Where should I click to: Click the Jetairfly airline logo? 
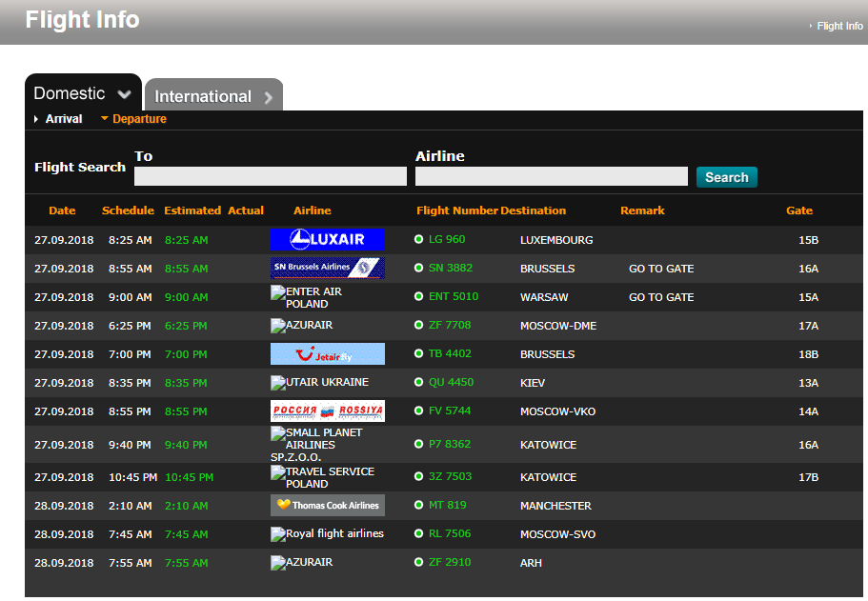coord(327,354)
